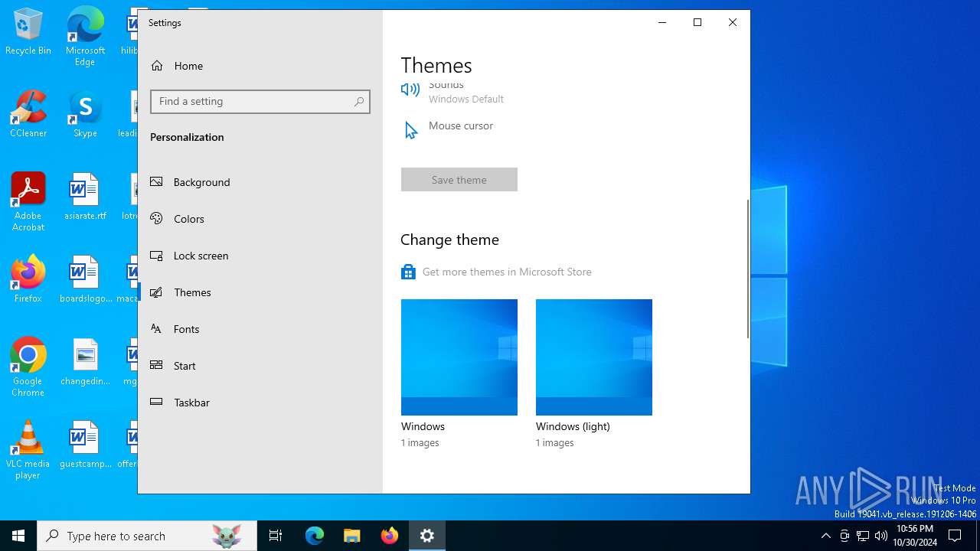The height and width of the screenshot is (551, 980).
Task: Launch CCleaner from the desktop
Action: [28, 115]
